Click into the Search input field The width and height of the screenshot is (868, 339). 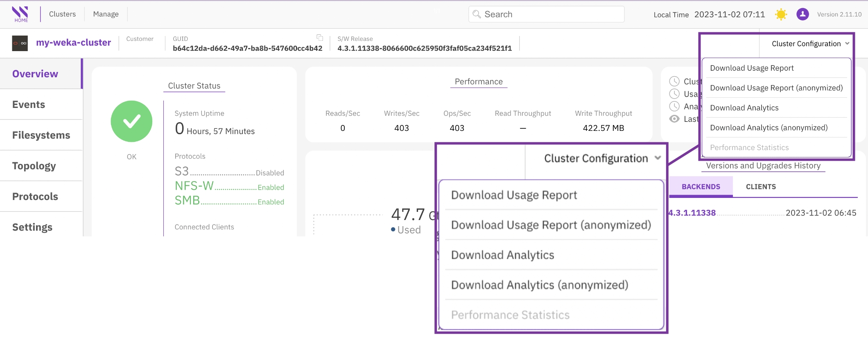tap(551, 14)
